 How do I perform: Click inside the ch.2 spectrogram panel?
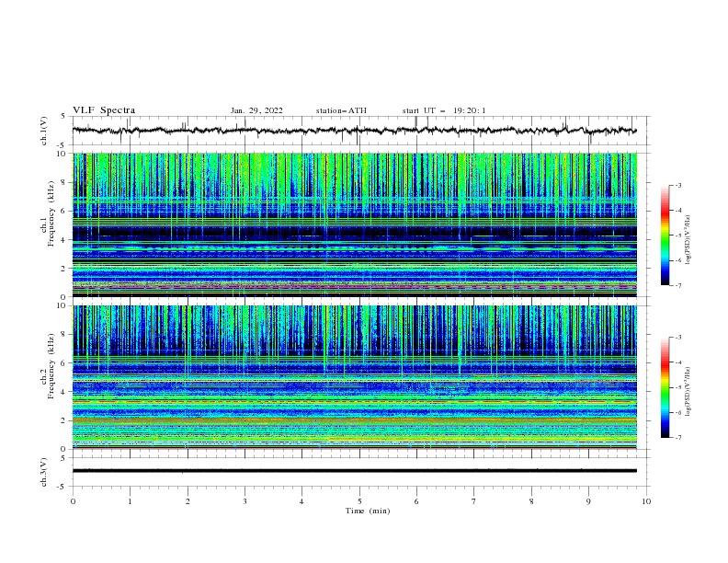pos(355,377)
